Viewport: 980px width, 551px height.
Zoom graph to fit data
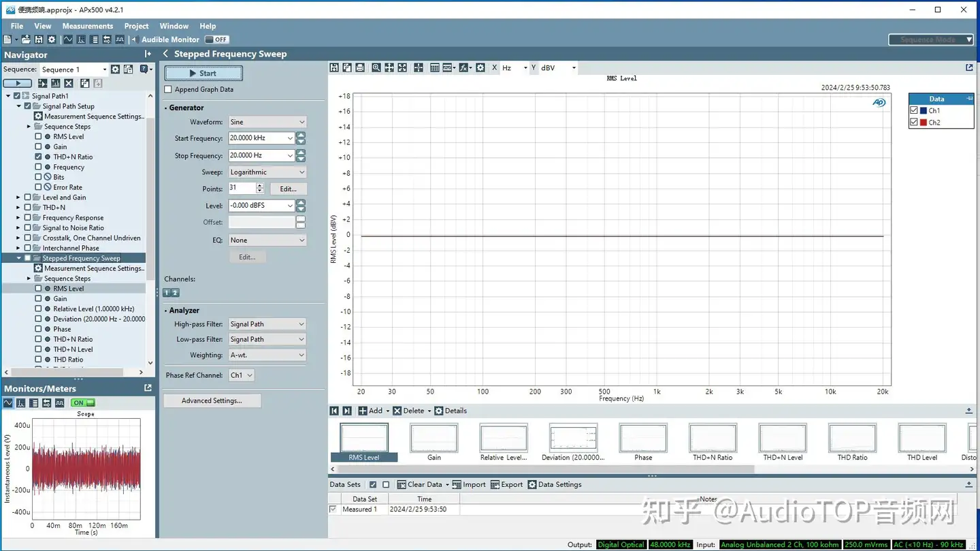pyautogui.click(x=402, y=67)
